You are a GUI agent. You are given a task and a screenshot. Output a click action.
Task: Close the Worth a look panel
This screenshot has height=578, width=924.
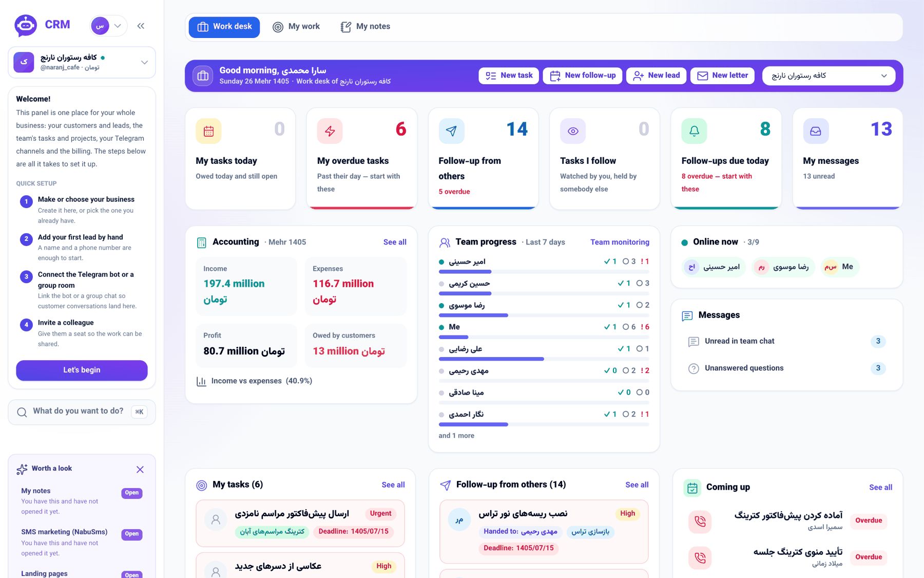pos(140,470)
